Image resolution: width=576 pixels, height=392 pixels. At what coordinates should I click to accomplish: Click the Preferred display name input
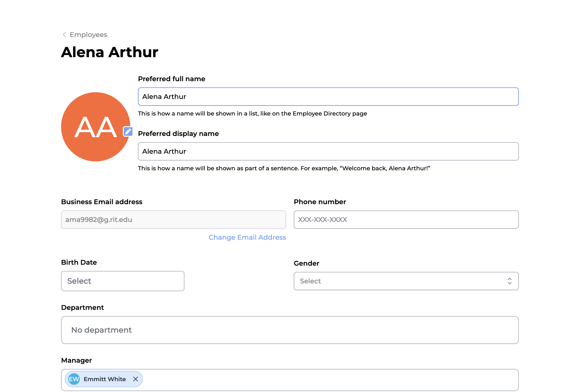click(328, 151)
